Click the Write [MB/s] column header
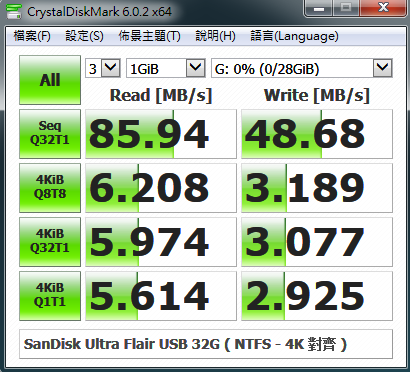410x372 pixels. pos(317,96)
